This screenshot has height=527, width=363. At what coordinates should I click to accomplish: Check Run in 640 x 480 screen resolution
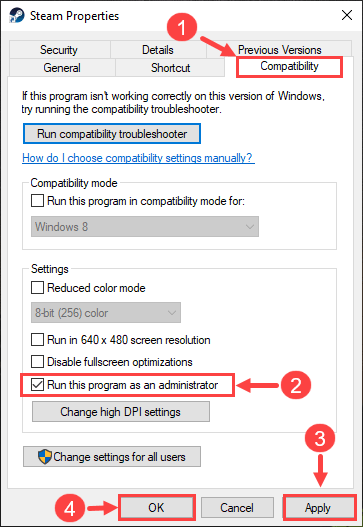[37, 340]
